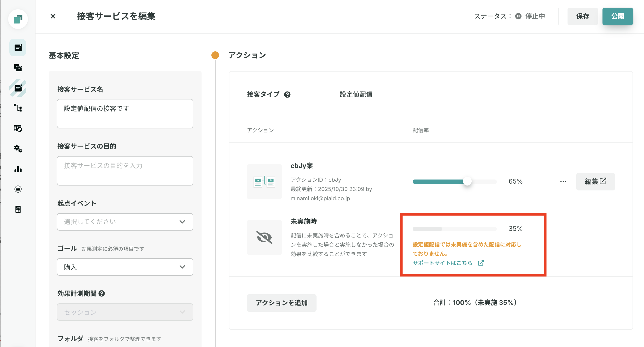Click the help icon next to 効果計測期間
The image size is (644, 347).
[x=102, y=293]
